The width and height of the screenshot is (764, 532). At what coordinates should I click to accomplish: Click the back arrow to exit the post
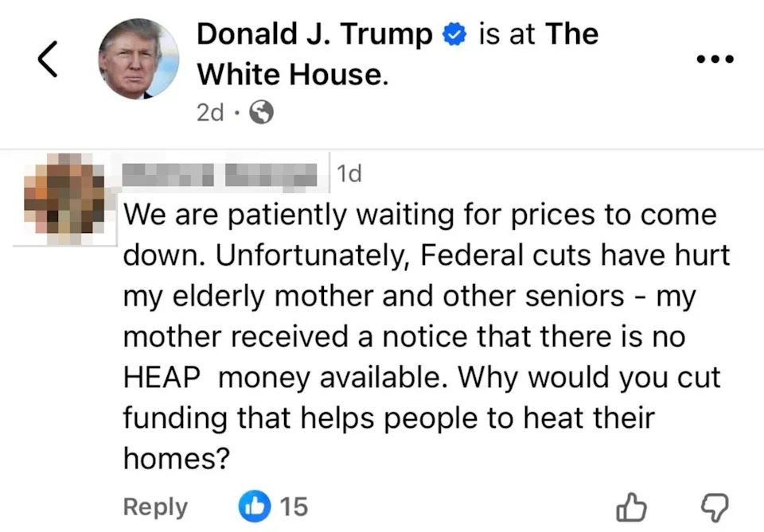47,59
